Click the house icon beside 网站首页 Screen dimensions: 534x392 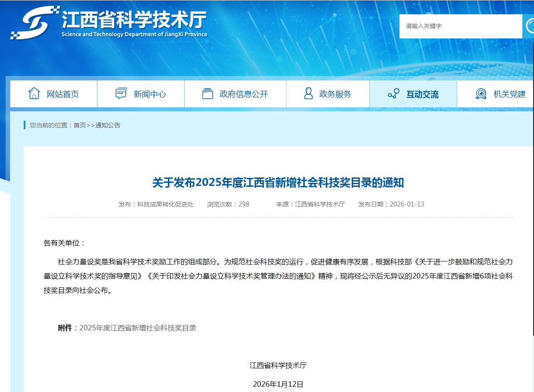(x=34, y=94)
